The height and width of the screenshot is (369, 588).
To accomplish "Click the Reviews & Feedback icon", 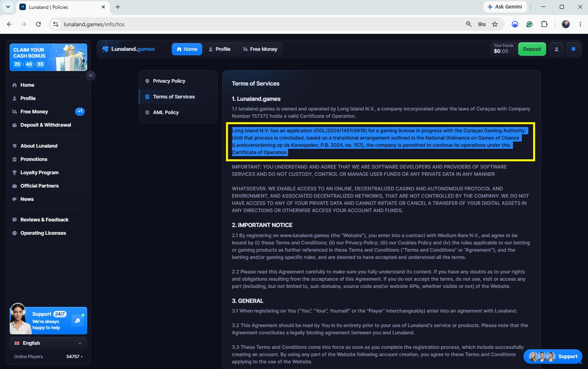I will [15, 220].
